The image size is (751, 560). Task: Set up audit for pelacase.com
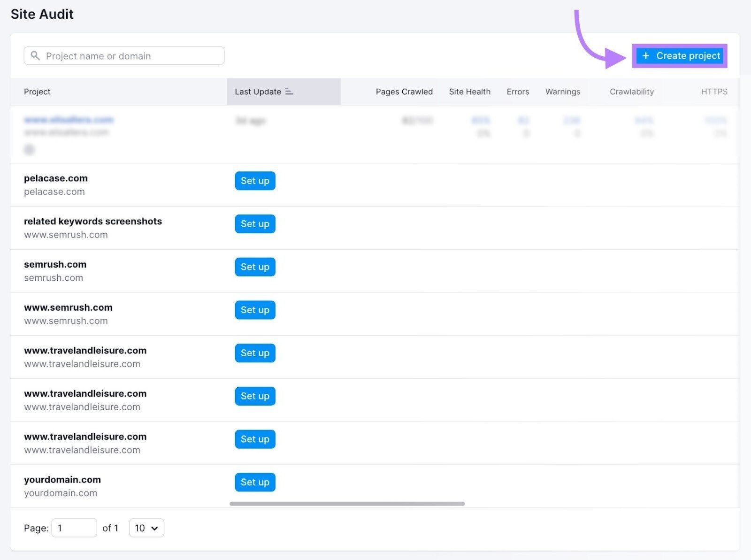tap(254, 181)
